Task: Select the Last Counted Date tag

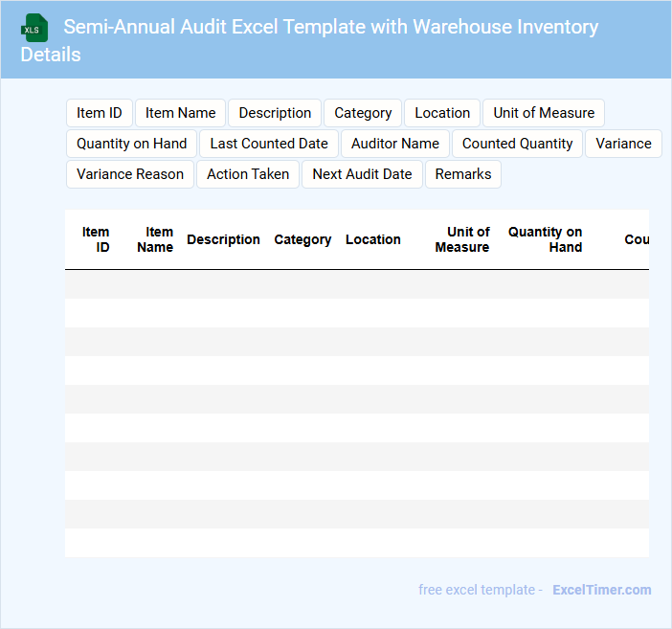Action: 269,144
